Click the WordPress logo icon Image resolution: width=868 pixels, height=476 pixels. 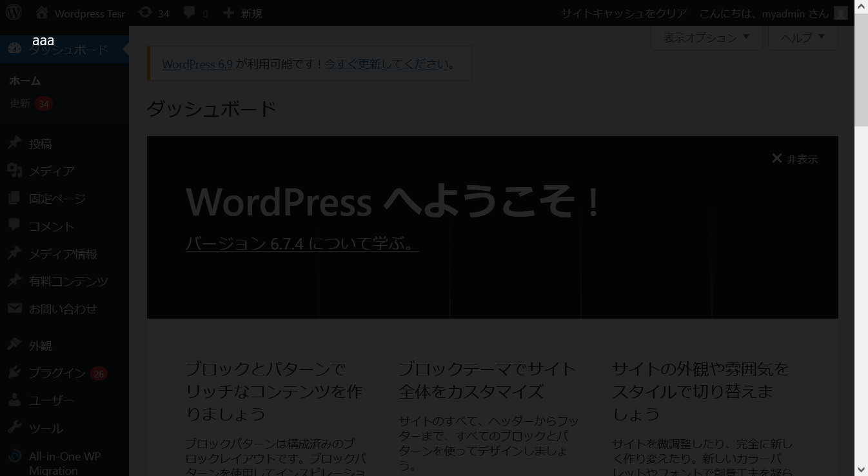click(14, 12)
